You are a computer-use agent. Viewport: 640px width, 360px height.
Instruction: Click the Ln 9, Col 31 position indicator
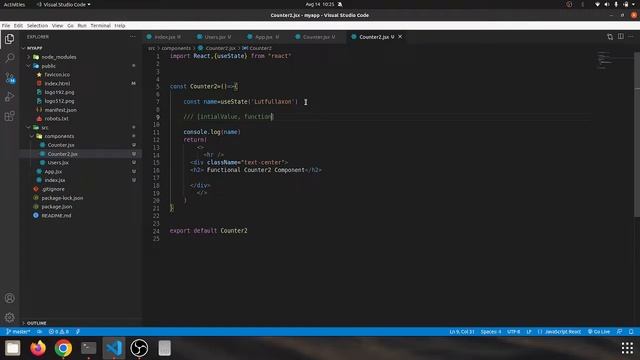tap(462, 331)
